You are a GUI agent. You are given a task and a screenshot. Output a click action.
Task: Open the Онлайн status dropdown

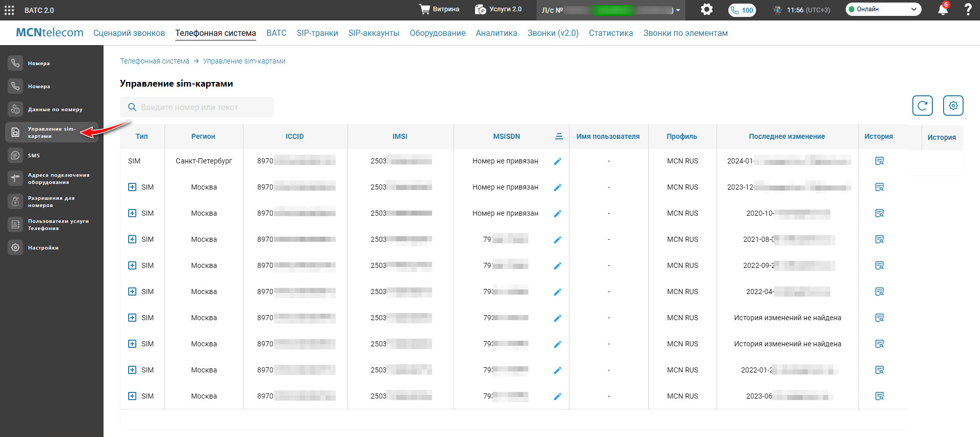(x=883, y=9)
